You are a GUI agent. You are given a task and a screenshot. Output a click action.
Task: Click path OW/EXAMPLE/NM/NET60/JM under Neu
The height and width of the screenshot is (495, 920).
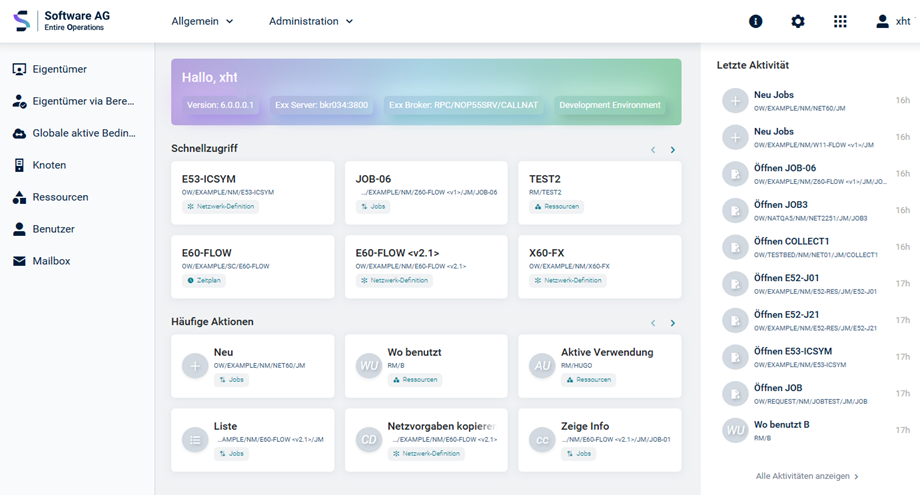coord(259,366)
